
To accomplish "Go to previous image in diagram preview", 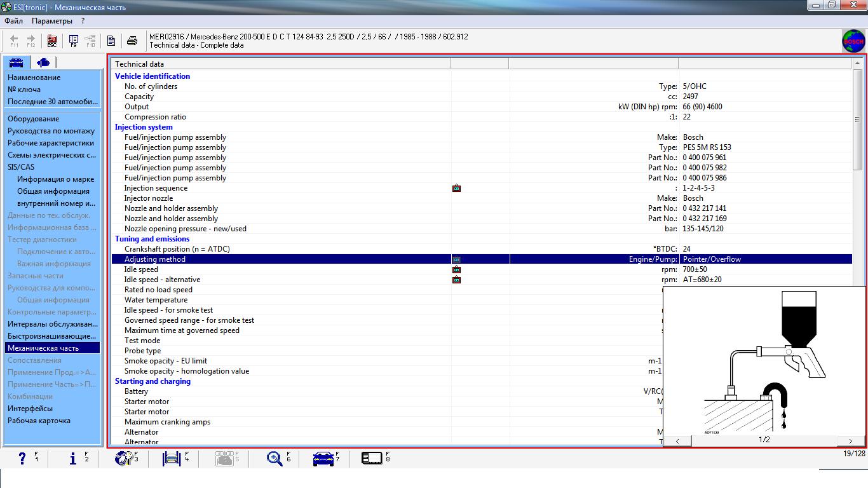I will [678, 440].
